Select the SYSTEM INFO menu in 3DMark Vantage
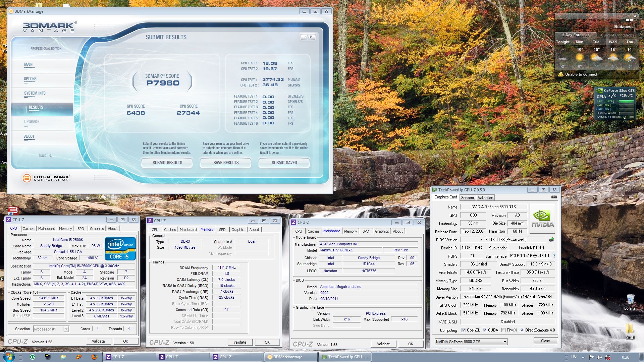644x362 pixels. [35, 94]
